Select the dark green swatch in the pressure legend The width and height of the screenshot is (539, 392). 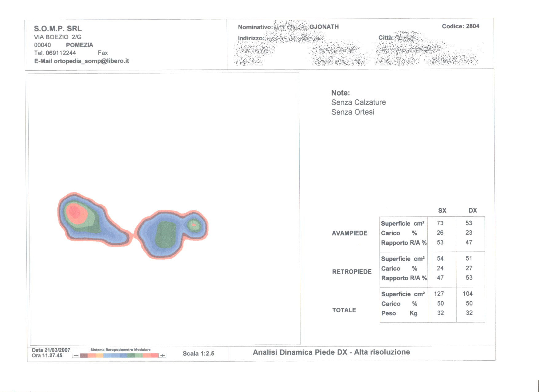pyautogui.click(x=131, y=356)
